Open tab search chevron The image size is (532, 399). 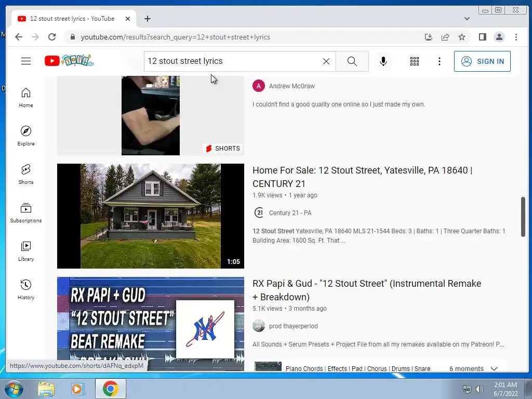coord(467,19)
